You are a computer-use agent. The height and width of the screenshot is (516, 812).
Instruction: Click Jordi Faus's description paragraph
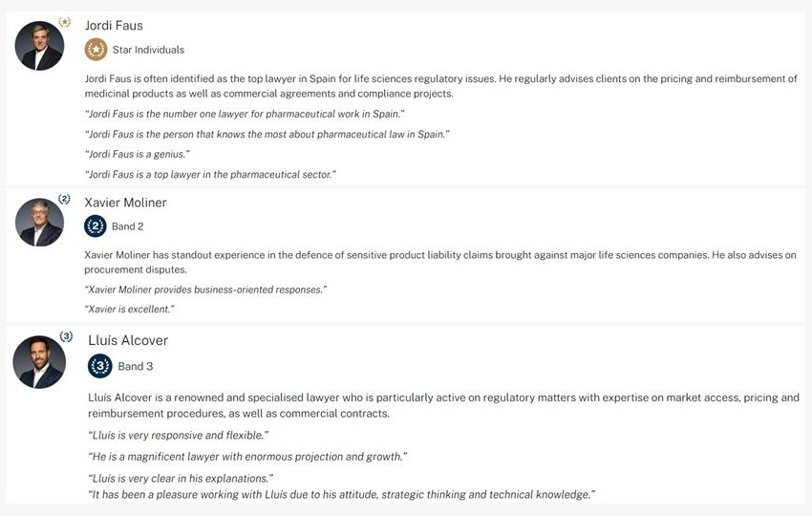[x=440, y=86]
